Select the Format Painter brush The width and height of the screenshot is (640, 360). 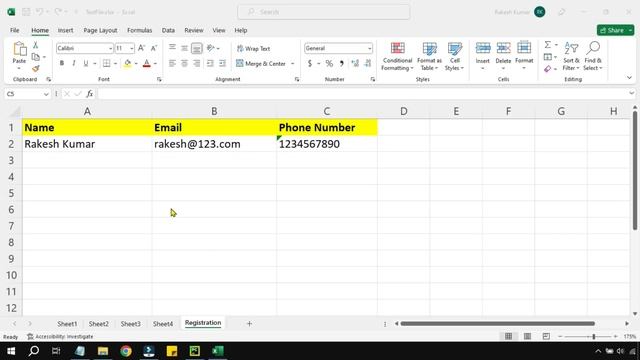tap(36, 69)
